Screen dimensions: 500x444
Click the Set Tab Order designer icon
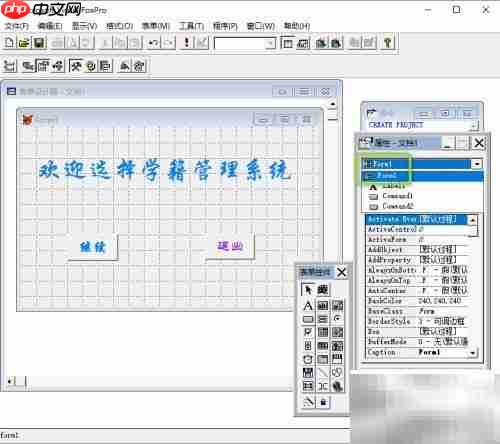click(x=10, y=66)
